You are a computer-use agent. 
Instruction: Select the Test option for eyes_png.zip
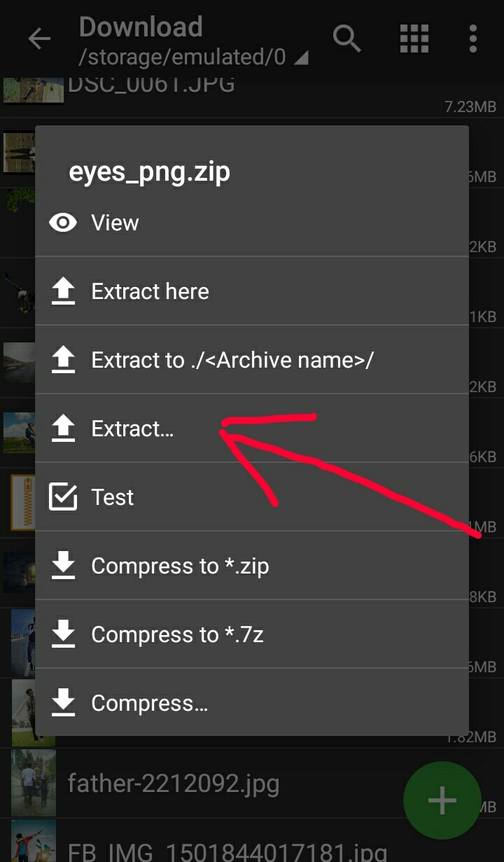tap(111, 496)
